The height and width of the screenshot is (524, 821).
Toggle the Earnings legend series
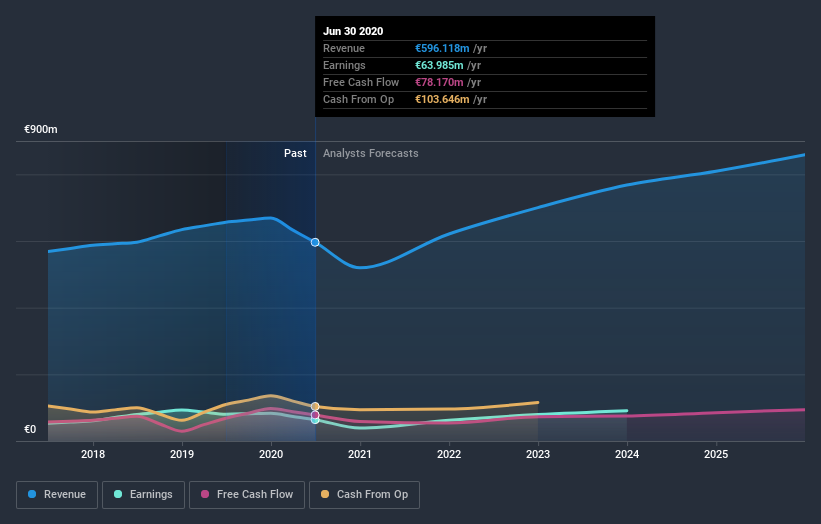(143, 495)
